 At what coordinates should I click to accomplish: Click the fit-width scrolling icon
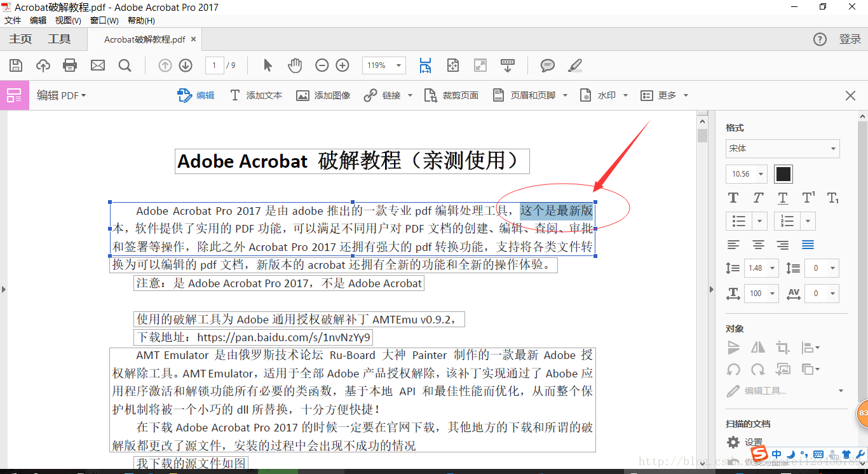(x=425, y=65)
